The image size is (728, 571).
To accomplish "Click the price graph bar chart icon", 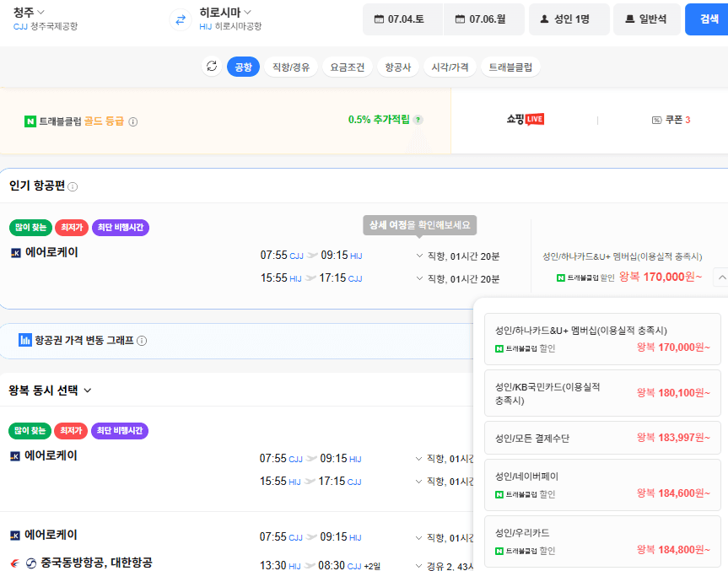I will [24, 340].
